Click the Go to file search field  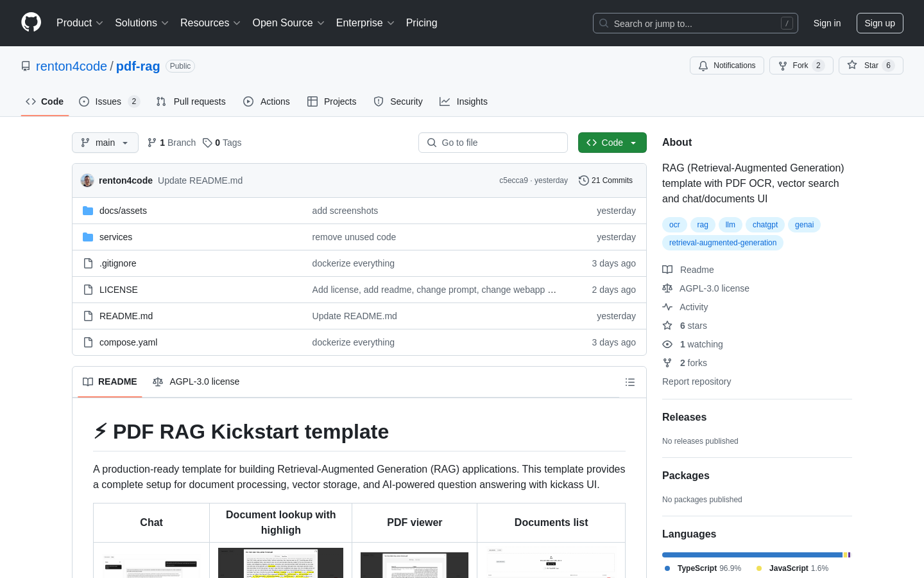493,143
